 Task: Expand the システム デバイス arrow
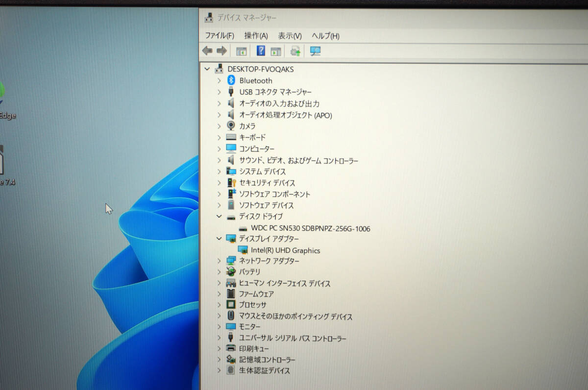tap(219, 171)
